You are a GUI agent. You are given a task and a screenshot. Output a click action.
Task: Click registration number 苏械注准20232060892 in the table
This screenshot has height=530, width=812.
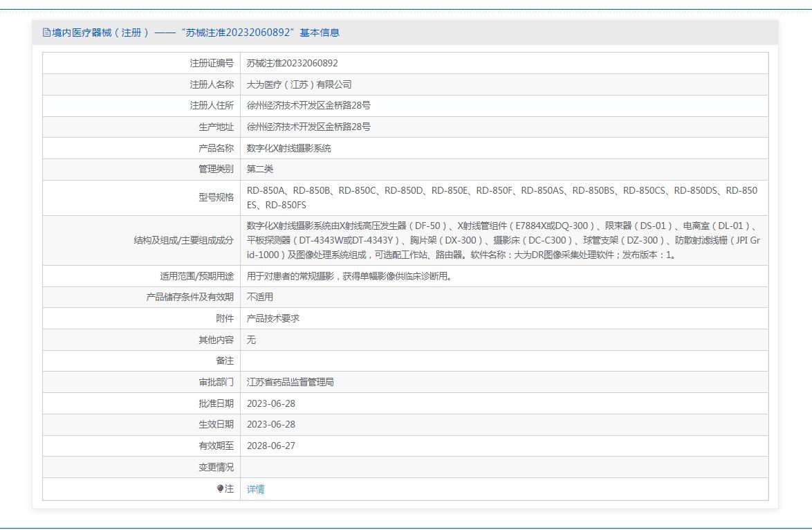click(x=292, y=63)
